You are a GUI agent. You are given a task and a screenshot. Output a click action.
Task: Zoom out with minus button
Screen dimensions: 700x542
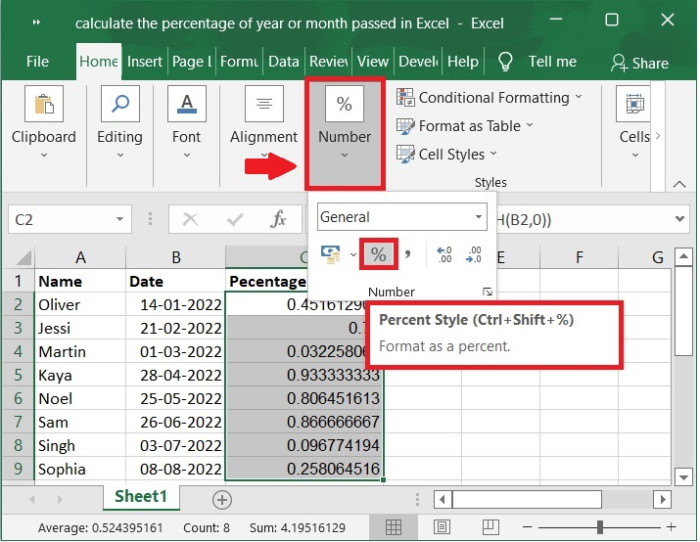click(527, 527)
